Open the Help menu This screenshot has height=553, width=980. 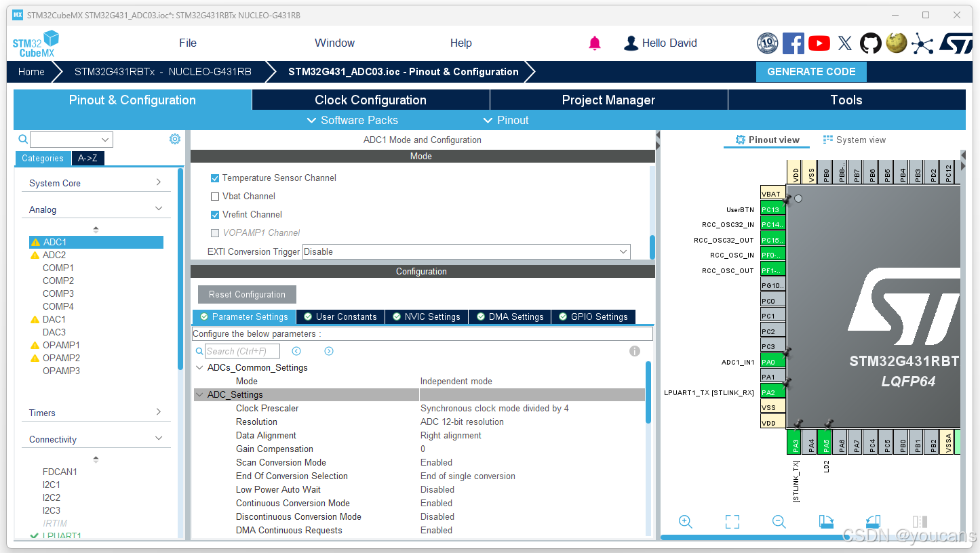pyautogui.click(x=460, y=43)
